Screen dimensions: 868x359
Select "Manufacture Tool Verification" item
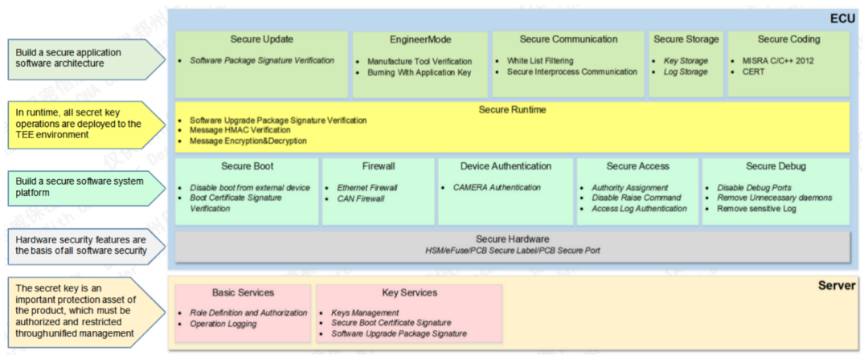(x=420, y=61)
